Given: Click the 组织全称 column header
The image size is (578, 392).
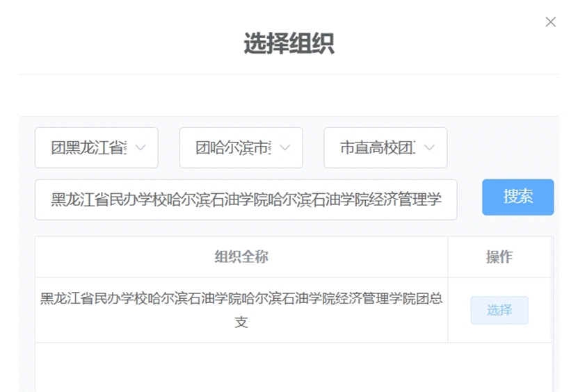Looking at the screenshot, I should coord(241,257).
